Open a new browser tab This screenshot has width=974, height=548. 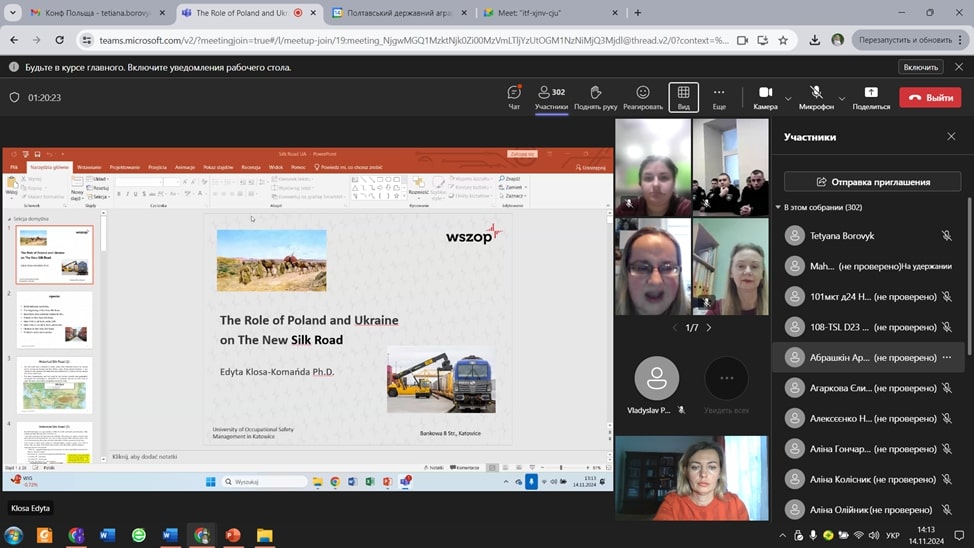637,12
